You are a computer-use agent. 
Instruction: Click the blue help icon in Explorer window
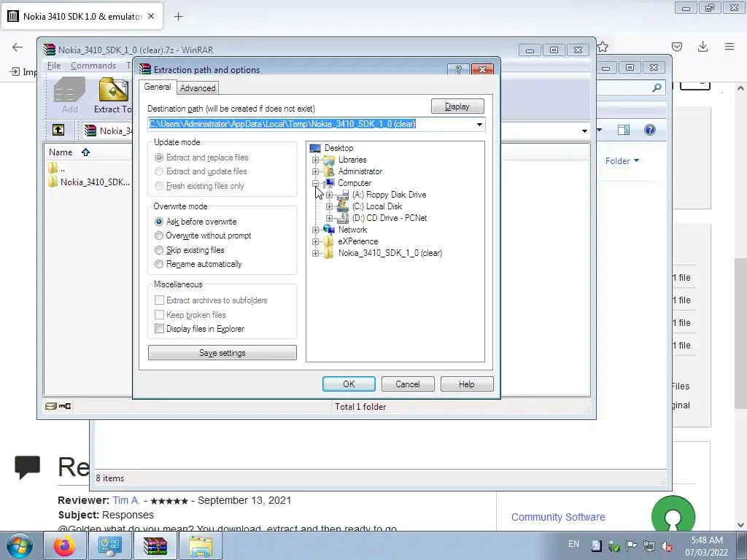(x=649, y=130)
